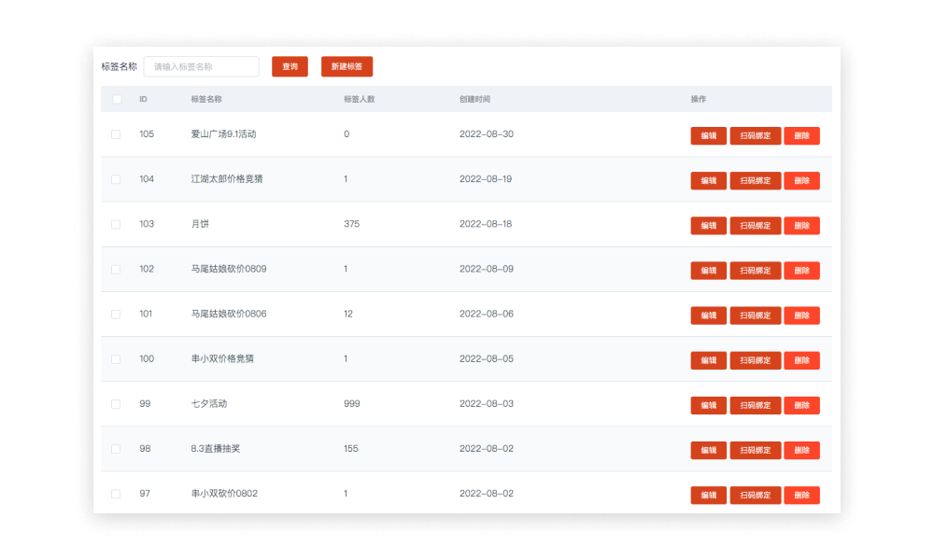Delete the 串小双砍价0802 tag
Image resolution: width=934 pixels, height=560 pixels.
(802, 495)
